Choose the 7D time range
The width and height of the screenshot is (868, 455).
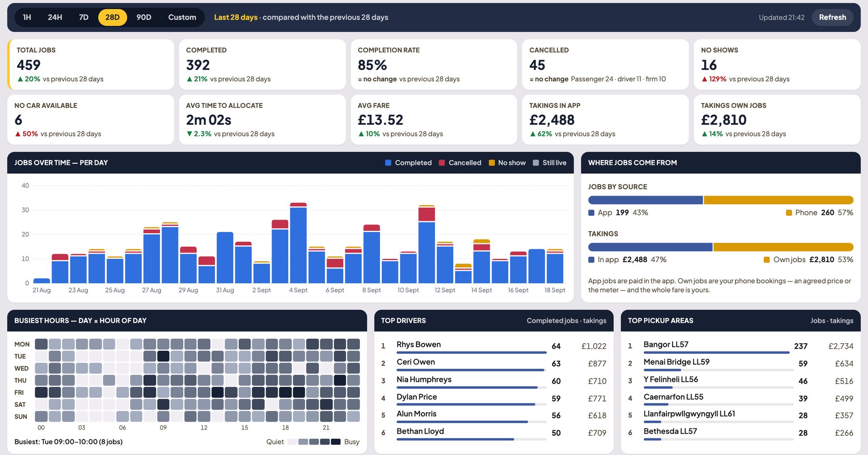pyautogui.click(x=83, y=17)
